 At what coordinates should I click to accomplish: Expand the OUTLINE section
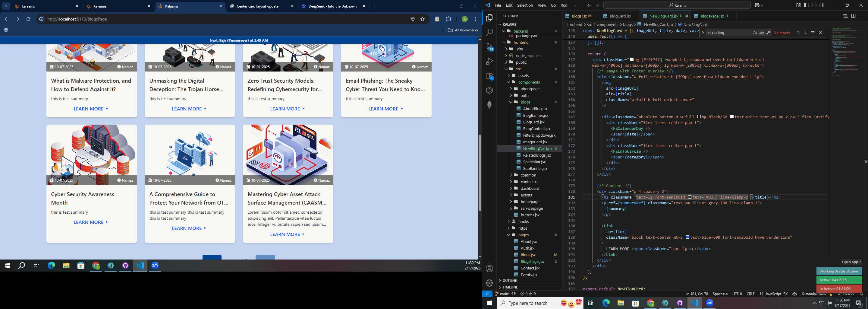click(x=529, y=280)
